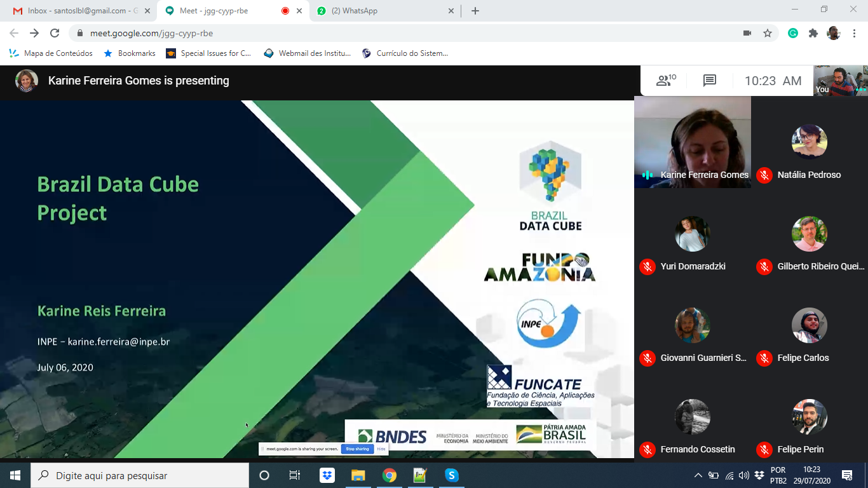Switch to WhatsApp tab
868x488 pixels.
coord(385,11)
